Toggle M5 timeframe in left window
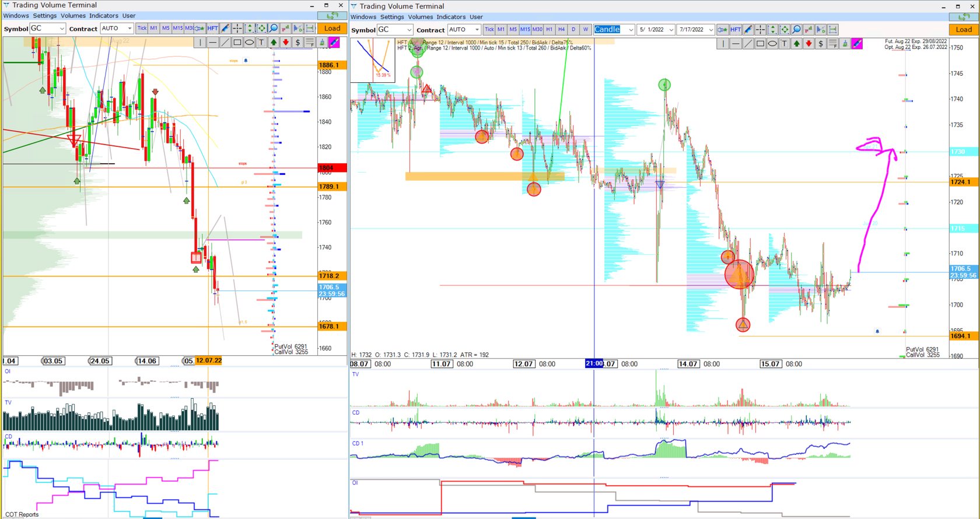Screen dimensions: 980x519 pyautogui.click(x=166, y=28)
